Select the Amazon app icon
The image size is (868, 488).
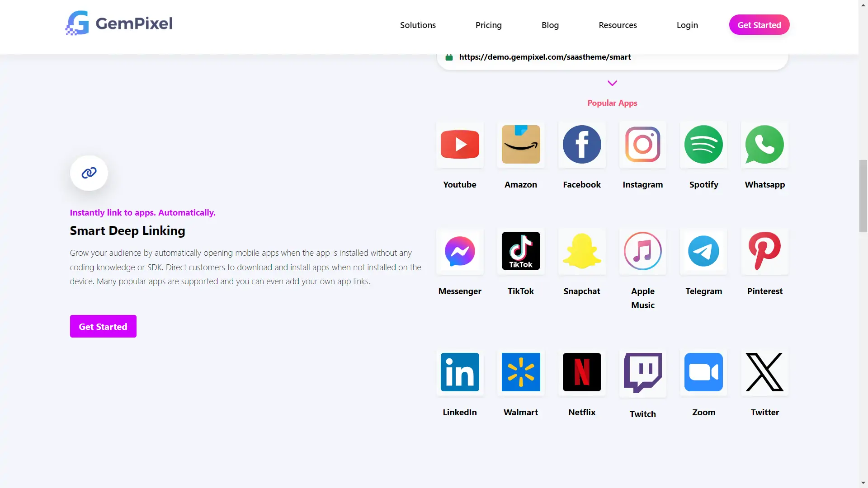tap(521, 145)
